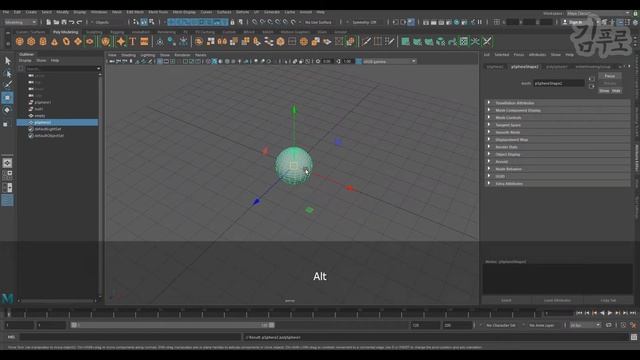Image resolution: width=640 pixels, height=360 pixels.
Task: Select the polygon sphere shelf icon
Action: (20, 41)
